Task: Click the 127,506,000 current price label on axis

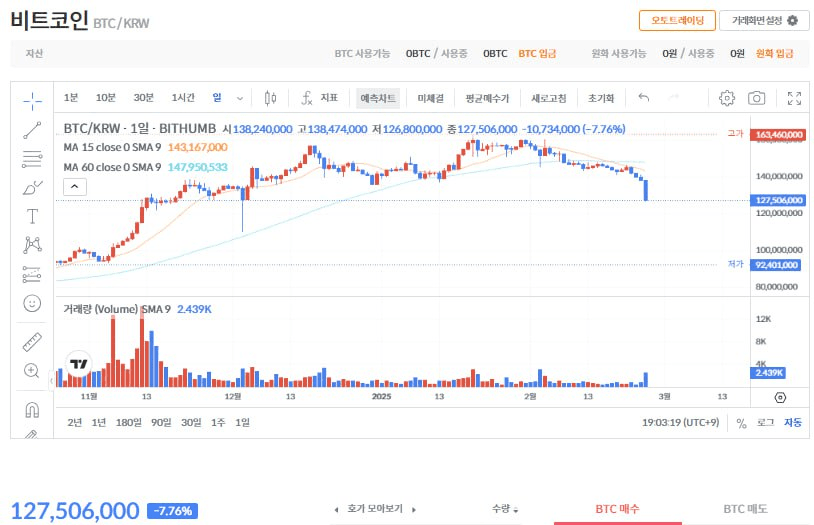Action: click(x=779, y=200)
